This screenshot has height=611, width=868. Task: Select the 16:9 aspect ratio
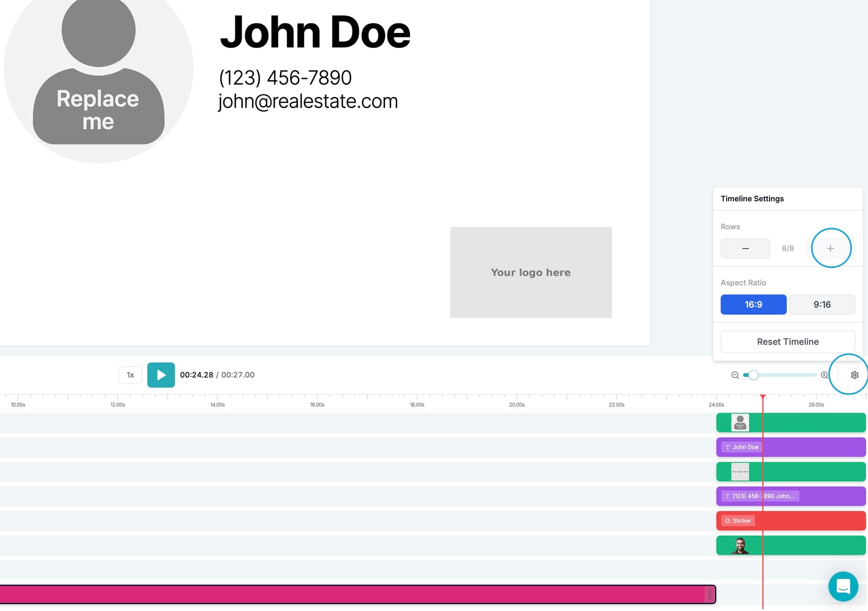(x=753, y=305)
